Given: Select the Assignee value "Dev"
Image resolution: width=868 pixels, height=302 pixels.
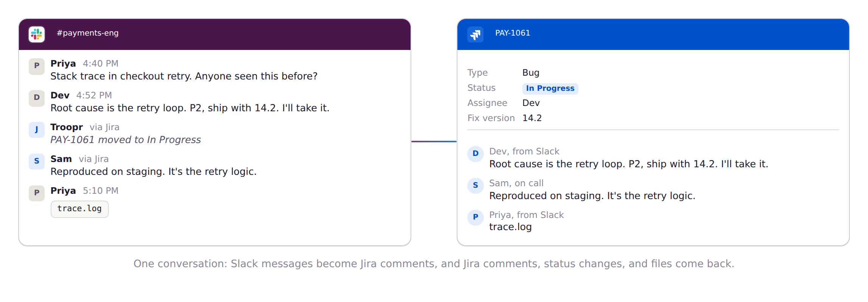Looking at the screenshot, I should (x=531, y=103).
